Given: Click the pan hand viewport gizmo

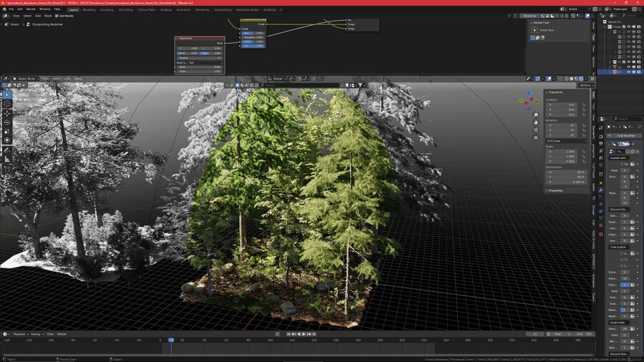Looking at the screenshot, I should pyautogui.click(x=536, y=122).
